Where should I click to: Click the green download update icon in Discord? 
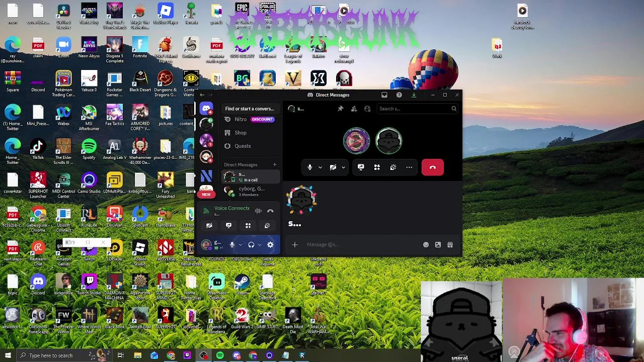[x=414, y=95]
